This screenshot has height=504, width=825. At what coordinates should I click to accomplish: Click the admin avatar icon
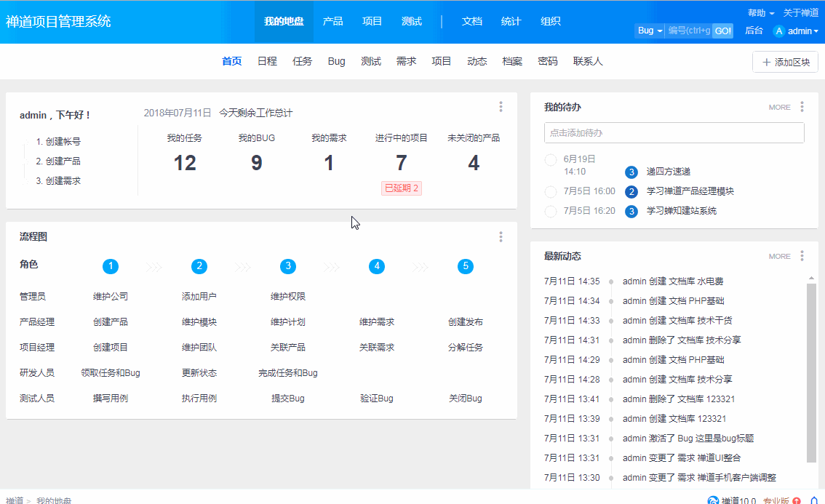[x=779, y=31]
